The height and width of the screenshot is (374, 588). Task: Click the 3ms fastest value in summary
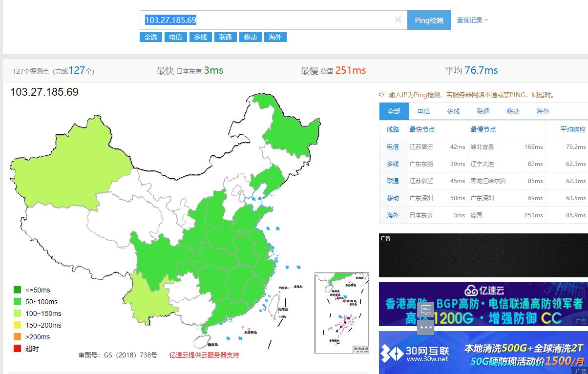pos(213,70)
